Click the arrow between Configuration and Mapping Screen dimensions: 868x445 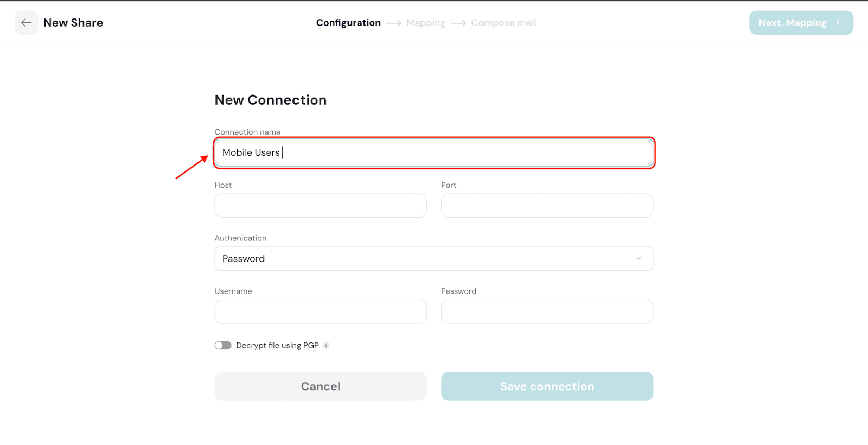pyautogui.click(x=393, y=23)
